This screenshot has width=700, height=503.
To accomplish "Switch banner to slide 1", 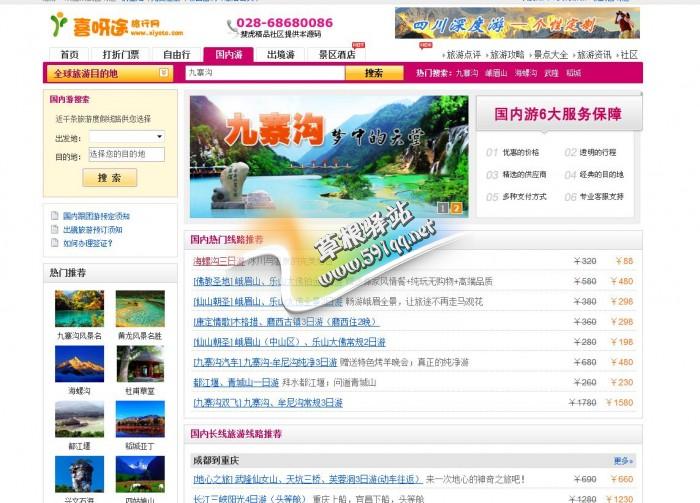I will coord(442,208).
